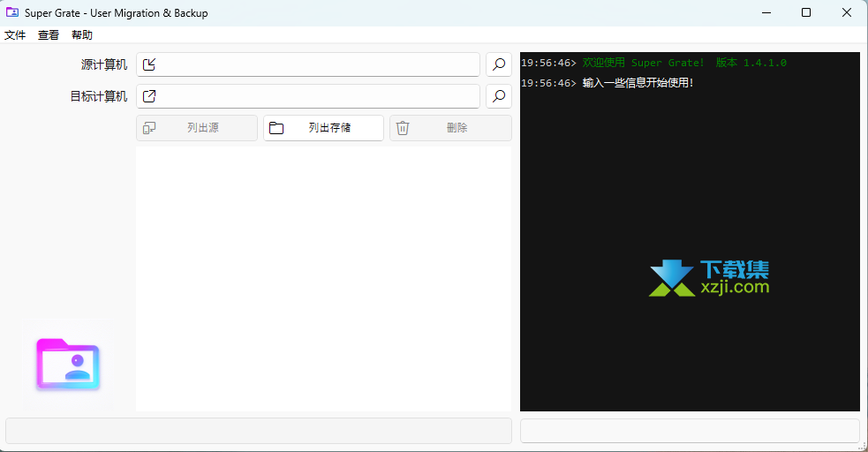Click the status box below the log console
The height and width of the screenshot is (452, 868).
point(690,431)
